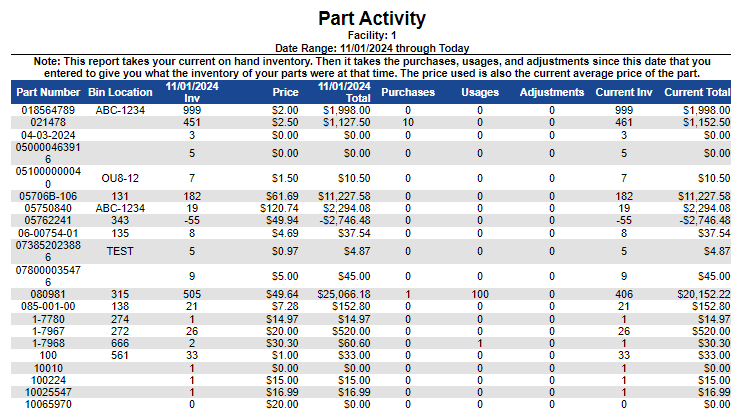Click the Purchases column header

click(x=408, y=92)
